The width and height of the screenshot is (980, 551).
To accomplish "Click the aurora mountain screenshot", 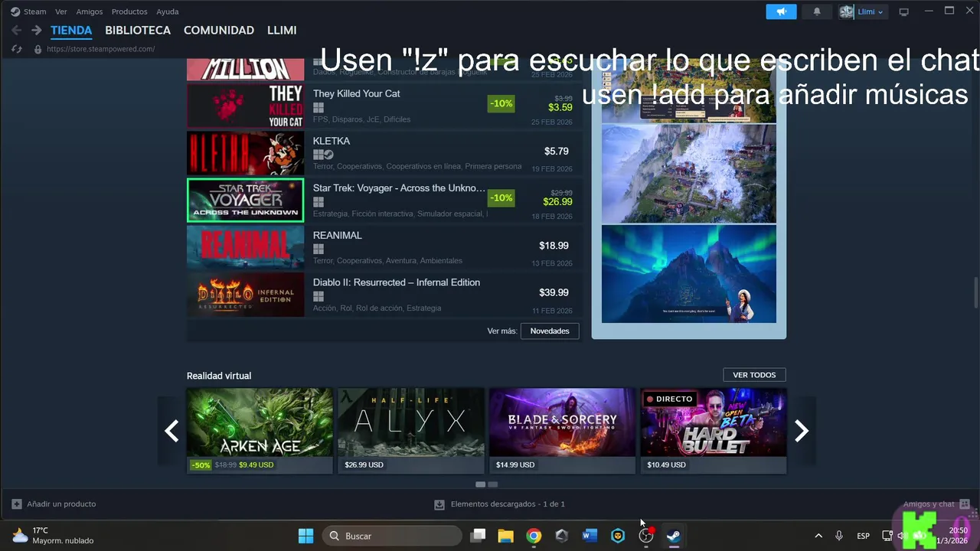I will pos(689,274).
